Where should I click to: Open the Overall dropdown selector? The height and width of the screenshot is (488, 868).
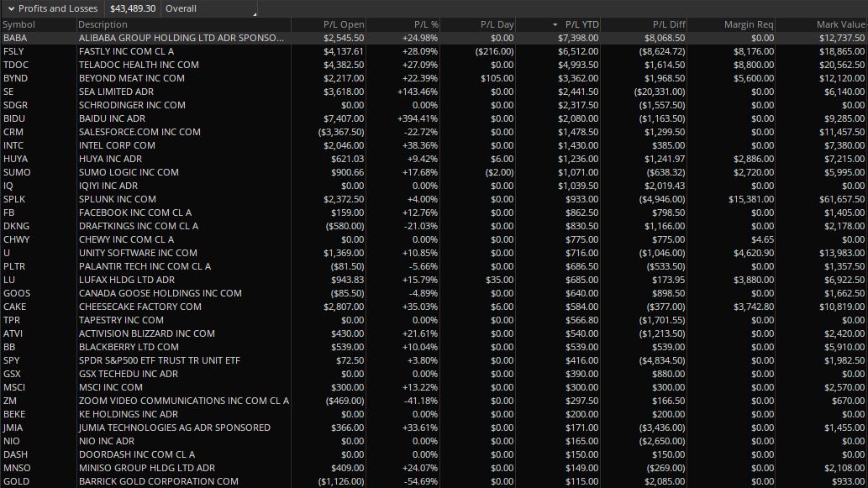(209, 9)
